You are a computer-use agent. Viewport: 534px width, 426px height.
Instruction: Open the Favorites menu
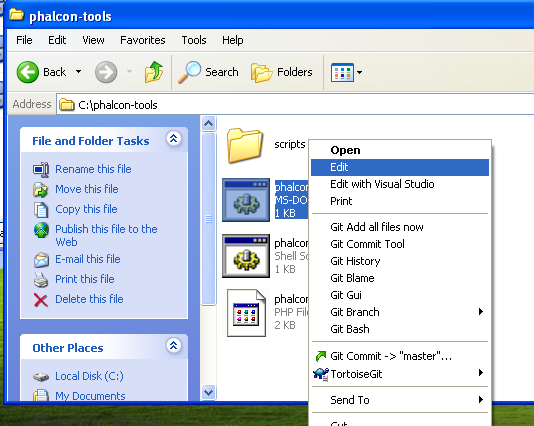(x=143, y=40)
